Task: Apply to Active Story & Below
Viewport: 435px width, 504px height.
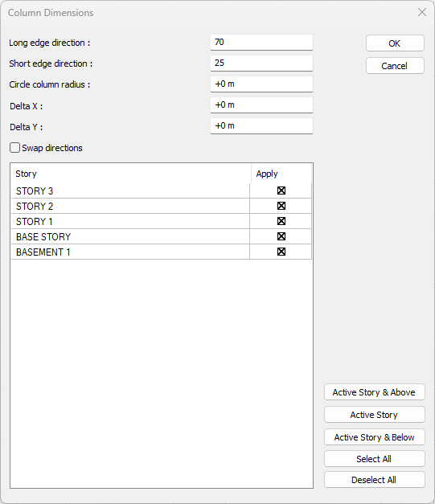Action: 374,437
